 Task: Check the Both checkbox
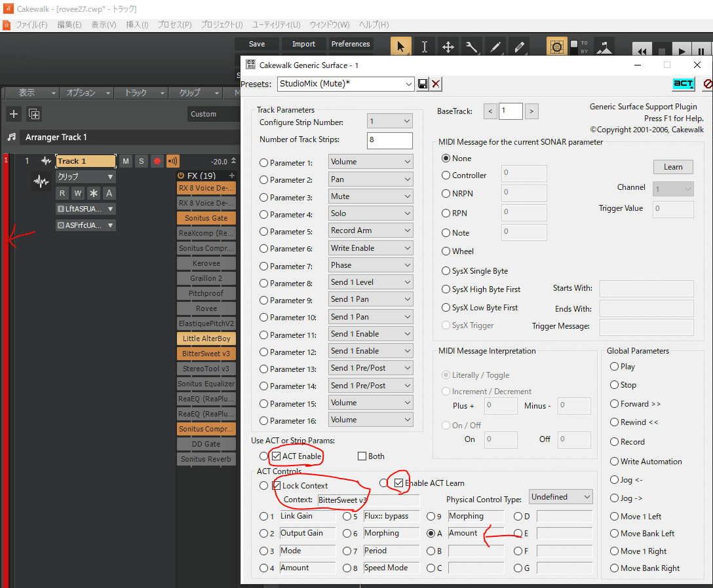362,456
